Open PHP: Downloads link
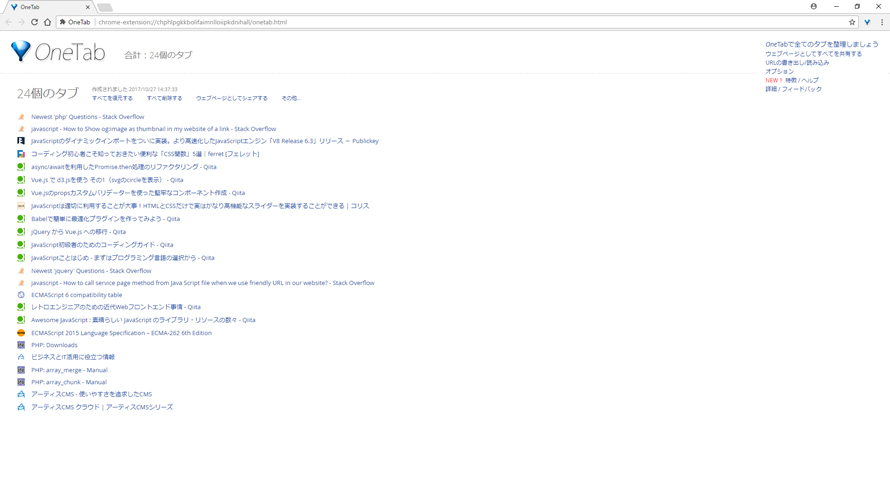This screenshot has width=890, height=487. [54, 345]
